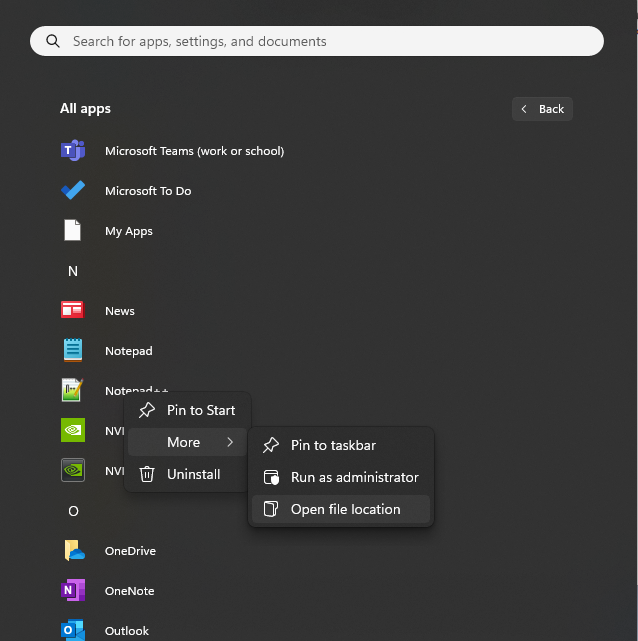Click the pin icon beside Pin to taskbar
The image size is (638, 641).
point(271,445)
